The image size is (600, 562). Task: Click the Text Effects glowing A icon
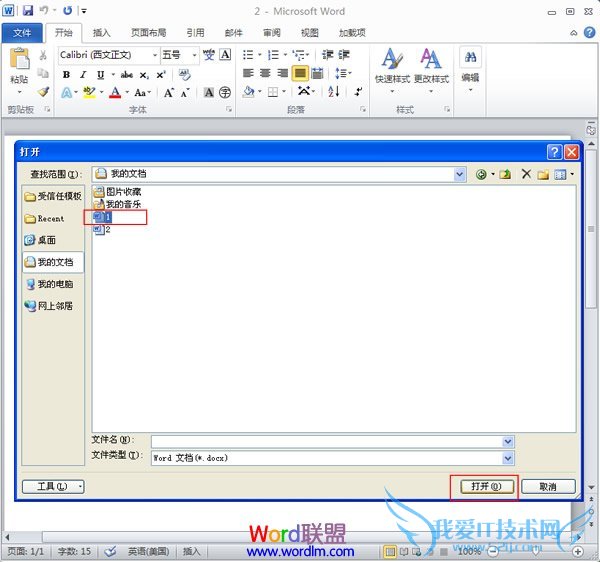point(67,92)
